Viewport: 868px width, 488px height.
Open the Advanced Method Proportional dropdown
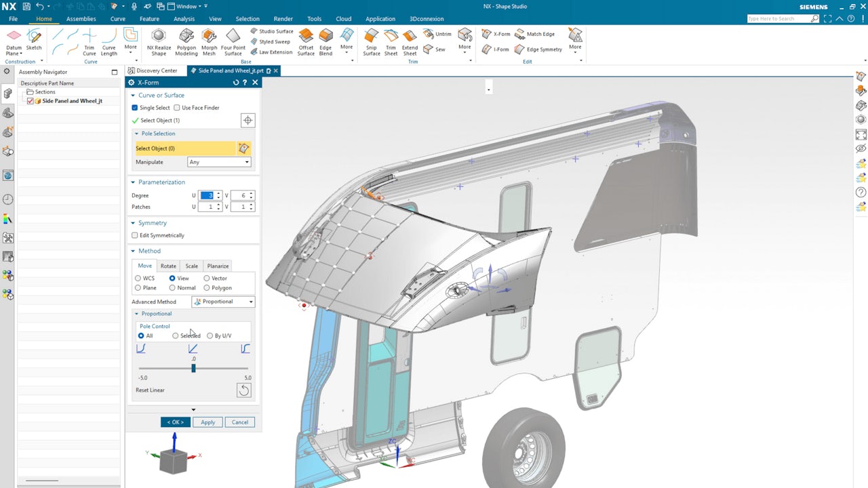point(223,301)
